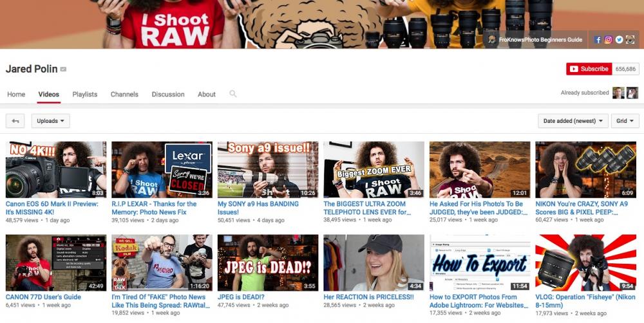Click first avatar next to Already subscribed
The width and height of the screenshot is (644, 323).
618,93
